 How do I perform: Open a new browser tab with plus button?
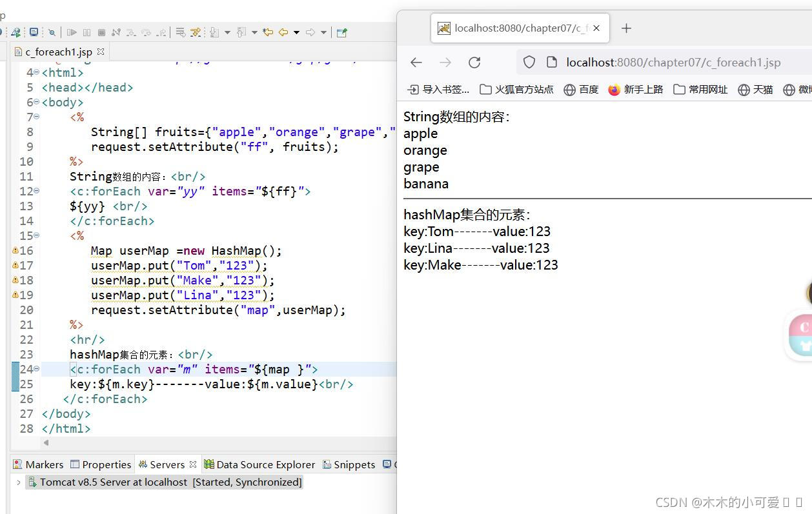click(625, 28)
